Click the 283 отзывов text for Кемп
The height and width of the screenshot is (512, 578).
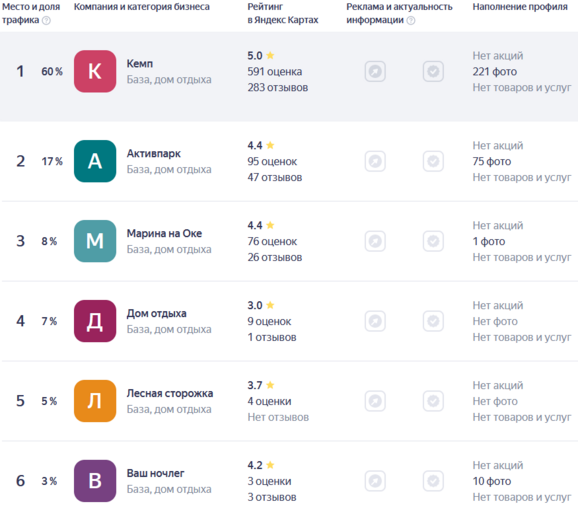(278, 88)
